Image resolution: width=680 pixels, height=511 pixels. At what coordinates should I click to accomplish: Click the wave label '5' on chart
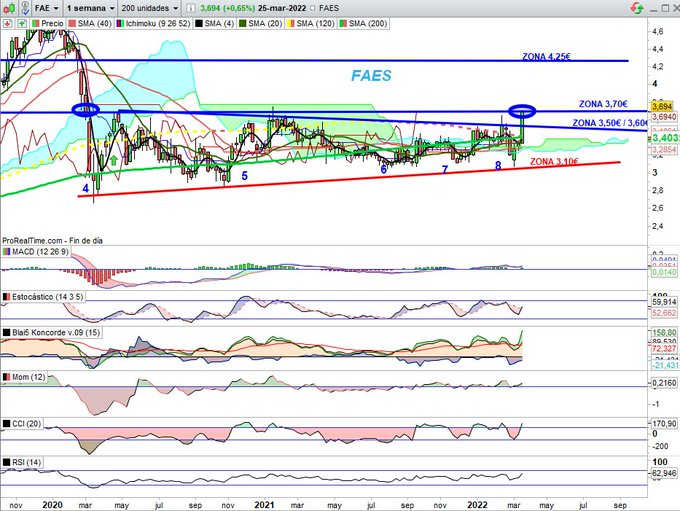(245, 176)
